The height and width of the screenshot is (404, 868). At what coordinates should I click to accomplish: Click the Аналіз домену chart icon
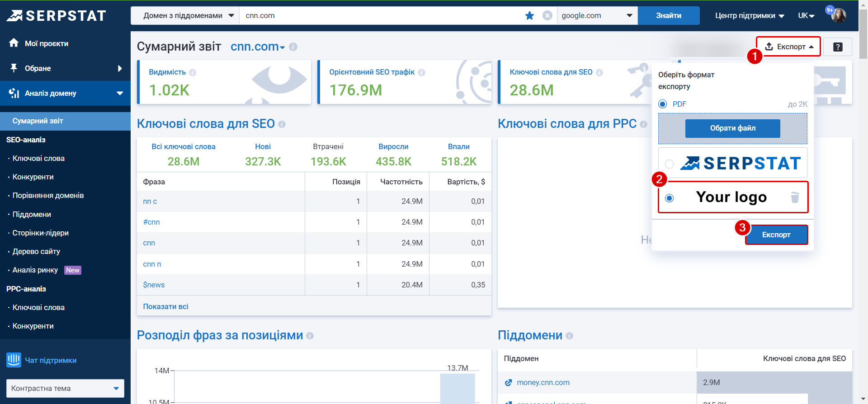[14, 93]
